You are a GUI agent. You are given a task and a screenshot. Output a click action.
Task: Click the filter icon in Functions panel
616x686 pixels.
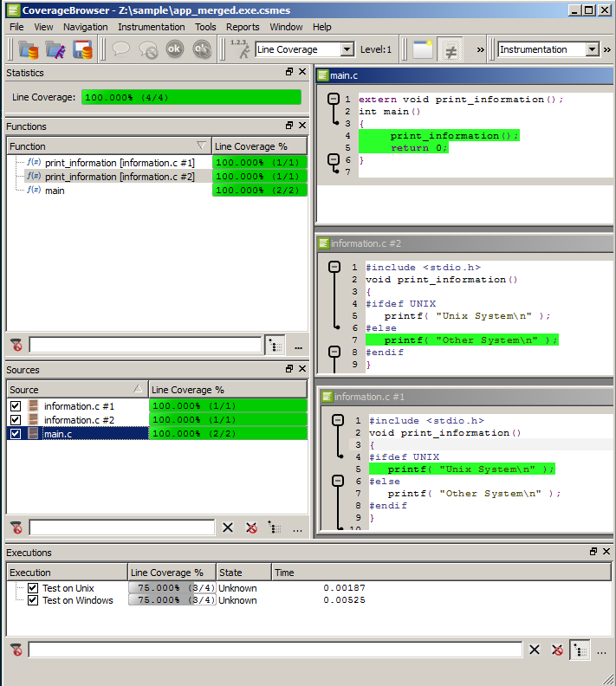(16, 345)
